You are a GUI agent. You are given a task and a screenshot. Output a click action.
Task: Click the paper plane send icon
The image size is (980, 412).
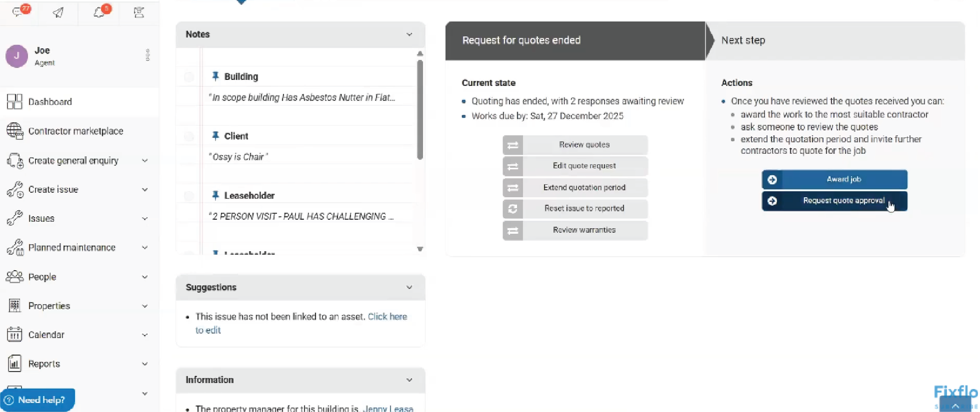(57, 12)
